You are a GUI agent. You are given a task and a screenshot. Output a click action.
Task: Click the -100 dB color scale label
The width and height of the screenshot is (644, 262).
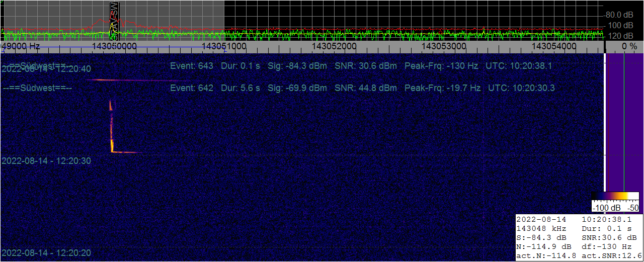(x=608, y=208)
